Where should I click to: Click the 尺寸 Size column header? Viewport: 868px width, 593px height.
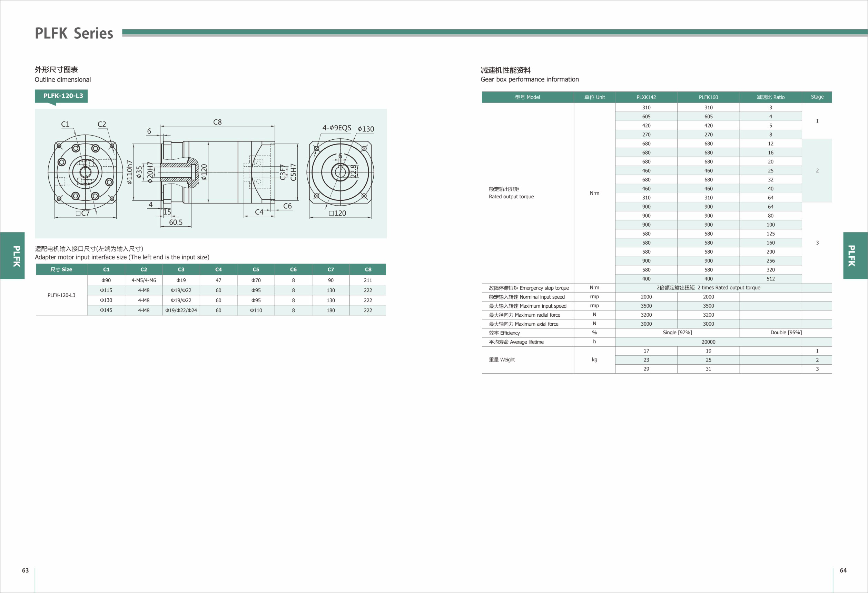[x=61, y=269]
